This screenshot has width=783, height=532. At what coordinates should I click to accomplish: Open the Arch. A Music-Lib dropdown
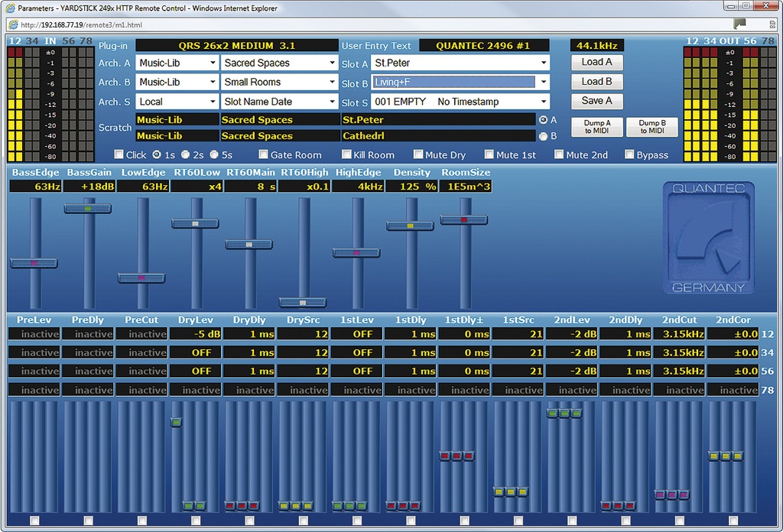coord(177,63)
